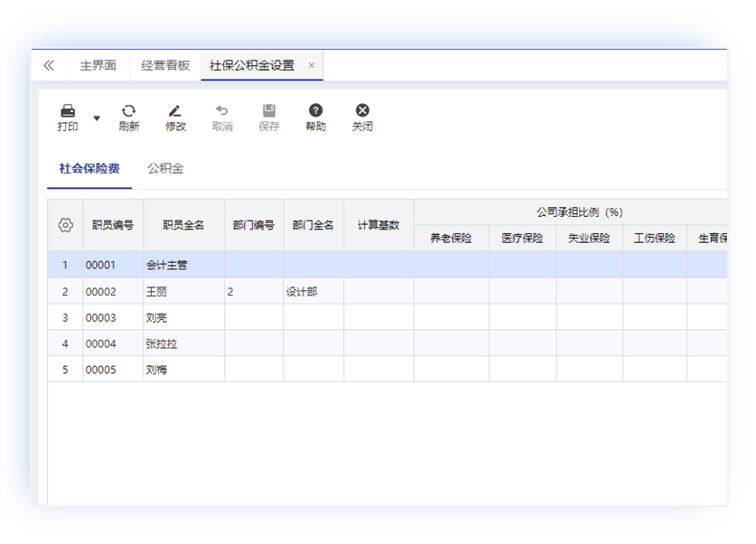Viewport: 756px width, 544px height.
Task: Switch to 主界面 tab
Action: click(x=98, y=65)
